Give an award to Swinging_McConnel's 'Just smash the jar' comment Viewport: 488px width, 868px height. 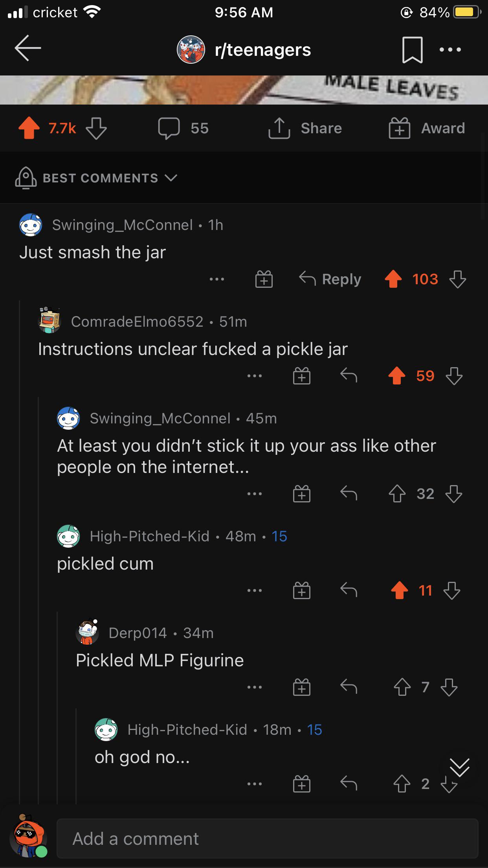[264, 279]
